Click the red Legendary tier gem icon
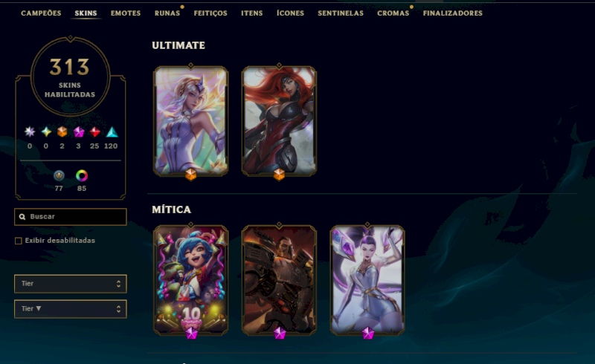Image resolution: width=595 pixels, height=364 pixels. (x=95, y=131)
